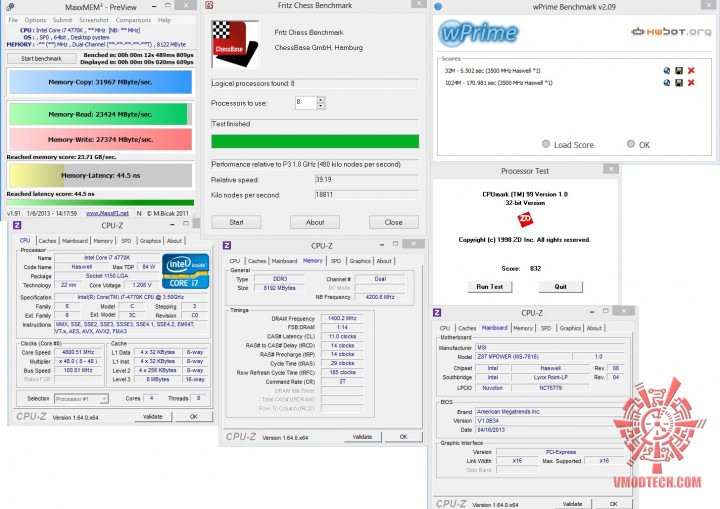Click the Fritz Chess Benchmark title bar icon
The width and height of the screenshot is (720, 509).
point(209,6)
